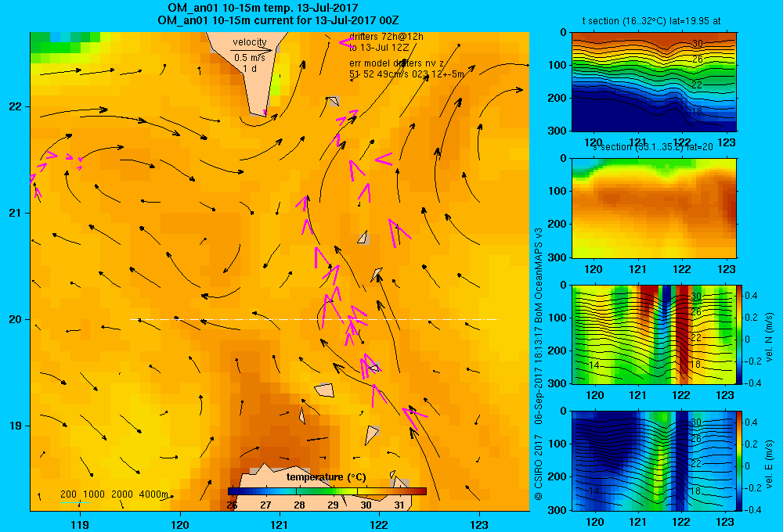Click the main map's longitude label 123

coord(479,524)
